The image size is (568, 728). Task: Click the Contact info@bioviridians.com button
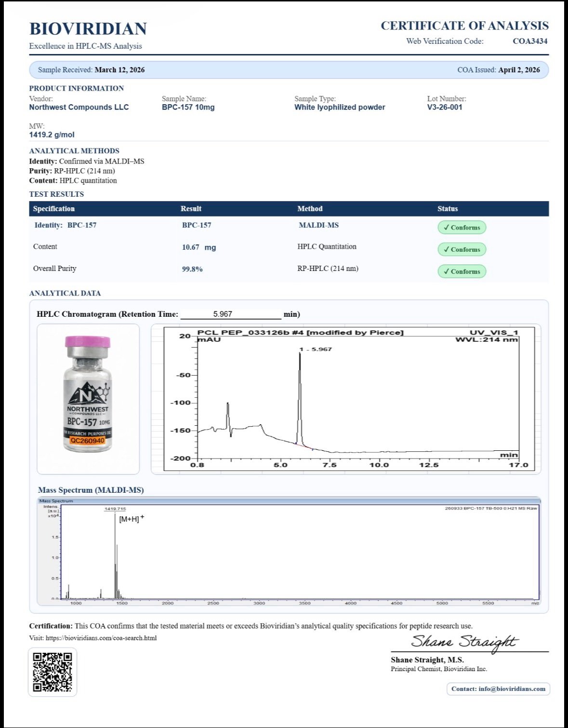[498, 689]
